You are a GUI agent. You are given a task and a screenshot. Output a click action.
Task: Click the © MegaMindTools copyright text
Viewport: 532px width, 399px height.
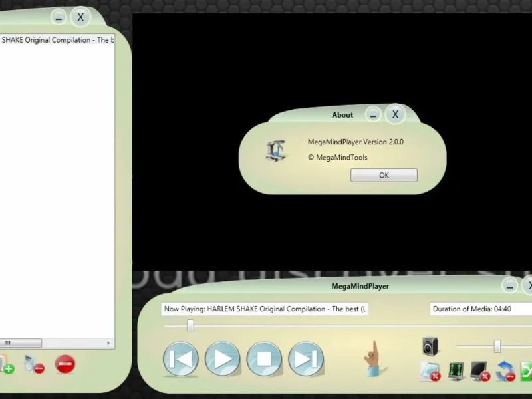(338, 158)
